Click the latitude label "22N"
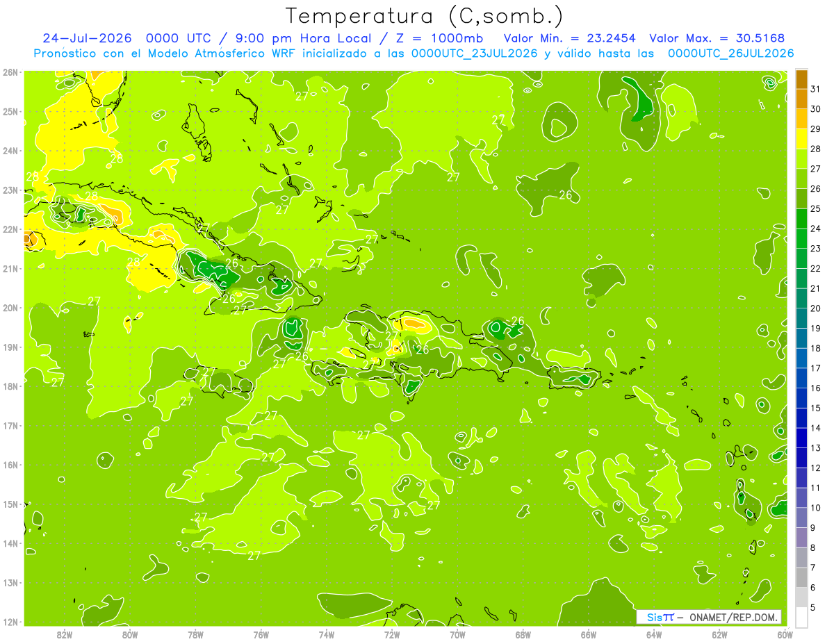834x644 pixels. click(x=10, y=229)
